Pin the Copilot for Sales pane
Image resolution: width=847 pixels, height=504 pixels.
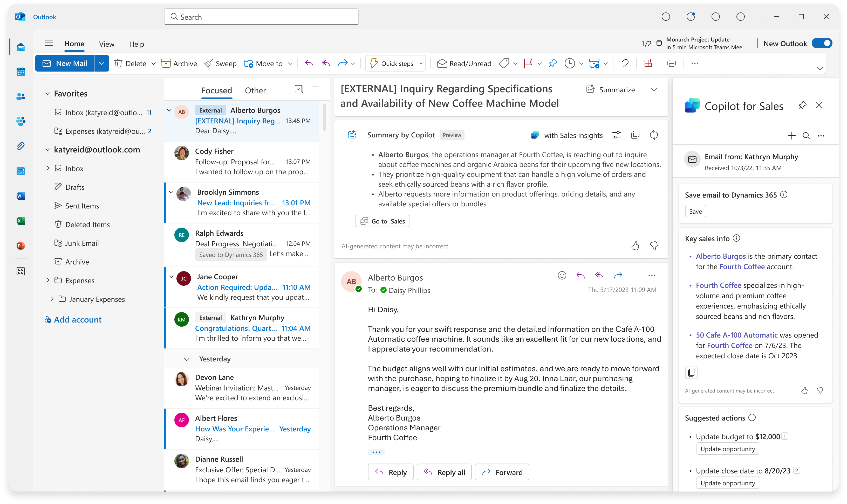point(802,106)
